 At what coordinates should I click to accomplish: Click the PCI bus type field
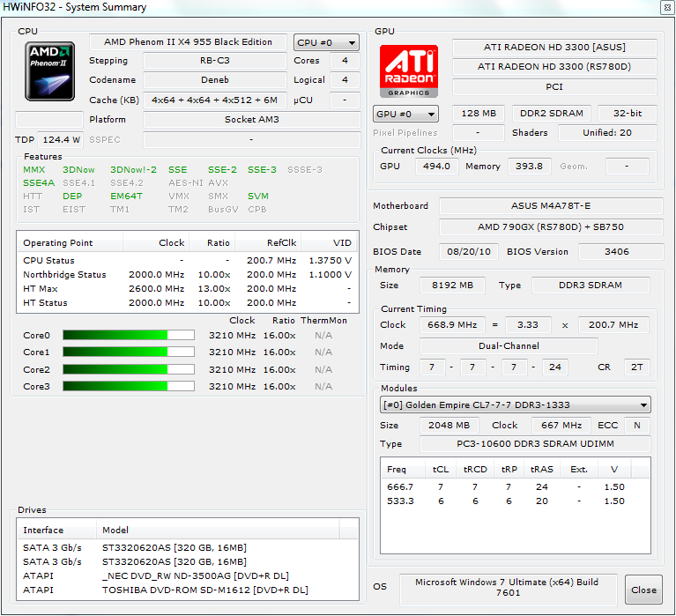coord(554,86)
